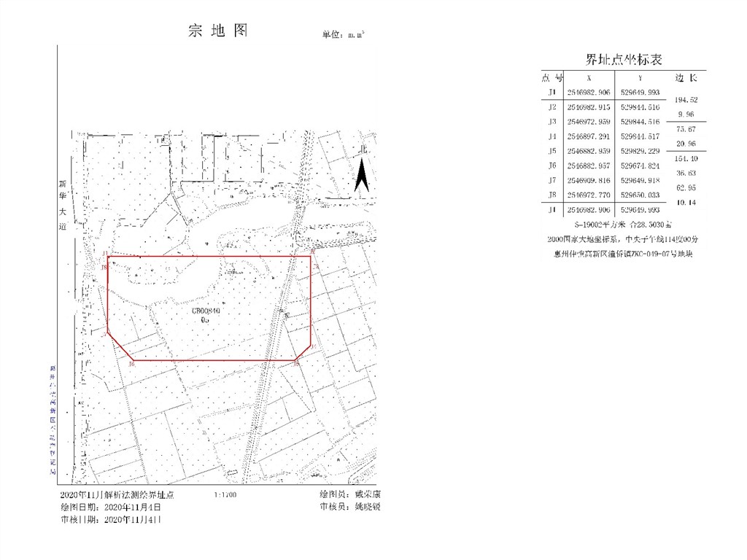Click the 单位 unit label beside the title
The image size is (747, 560).
pyautogui.click(x=343, y=34)
